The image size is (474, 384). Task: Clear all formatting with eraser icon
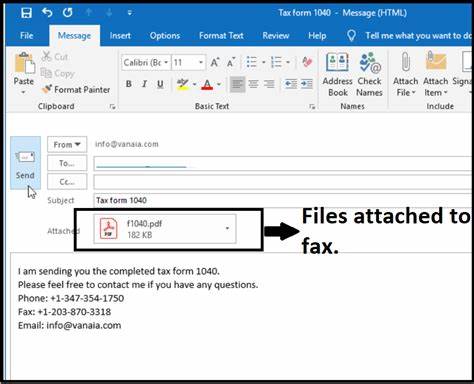(307, 62)
